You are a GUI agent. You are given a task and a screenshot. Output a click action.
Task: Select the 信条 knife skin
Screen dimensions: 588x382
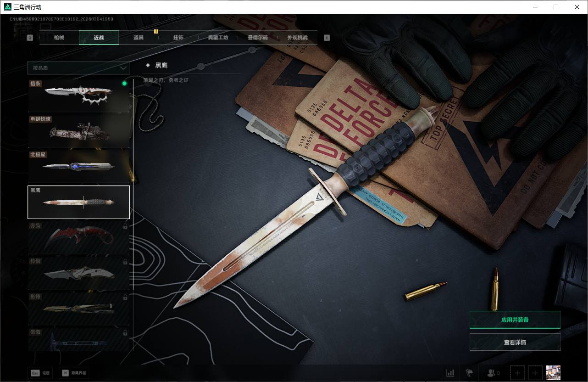[x=78, y=96]
